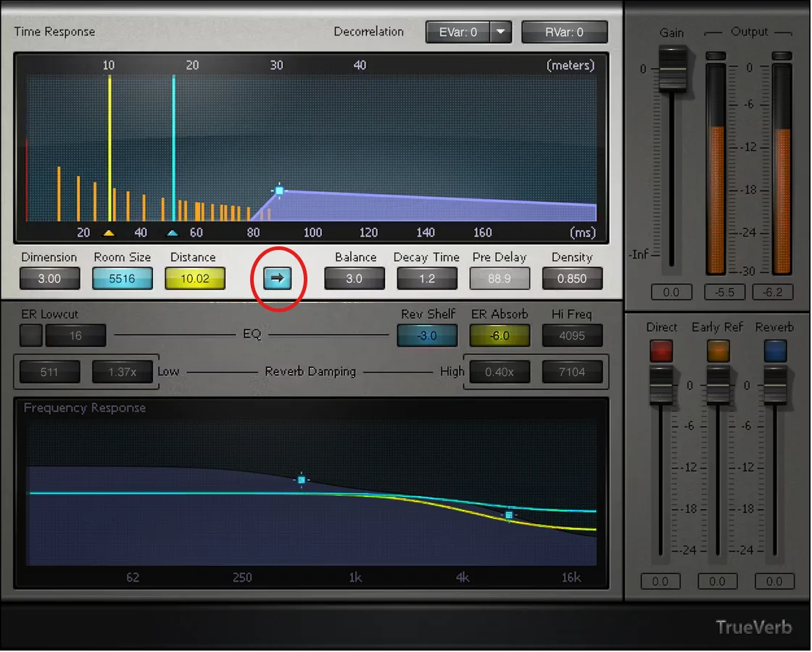Click the cyan Room Size line in Time Response
The image size is (812, 652).
[173, 148]
